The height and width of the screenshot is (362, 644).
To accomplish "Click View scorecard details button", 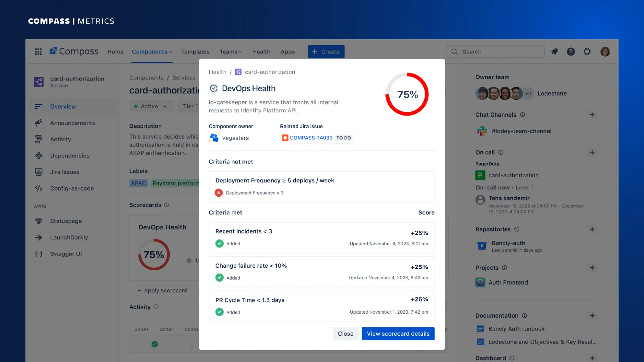I will tap(398, 334).
